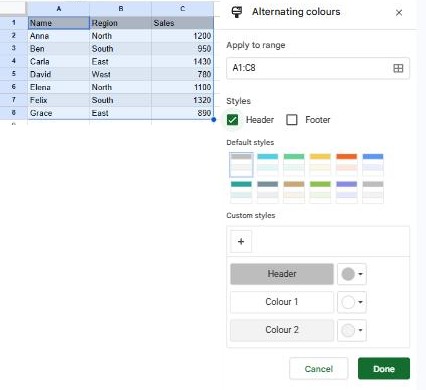Click cell containing Grace
The width and height of the screenshot is (426, 390).
(59, 113)
